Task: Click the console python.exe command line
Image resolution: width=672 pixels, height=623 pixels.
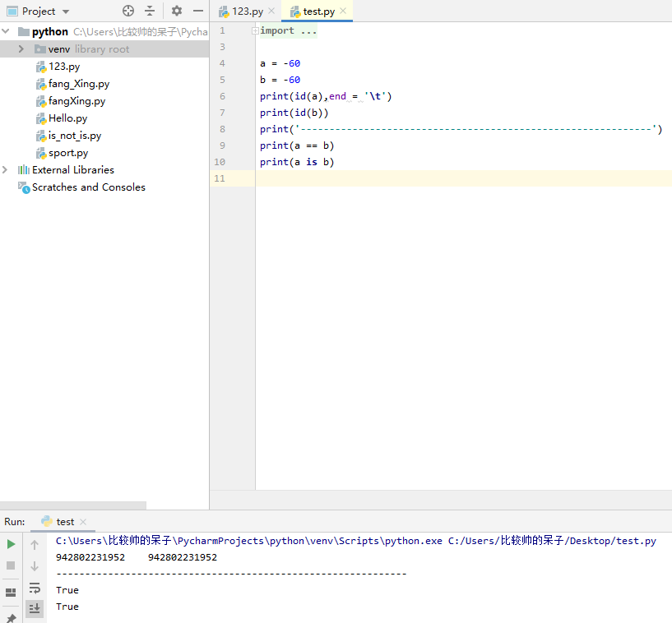Action: tap(355, 541)
